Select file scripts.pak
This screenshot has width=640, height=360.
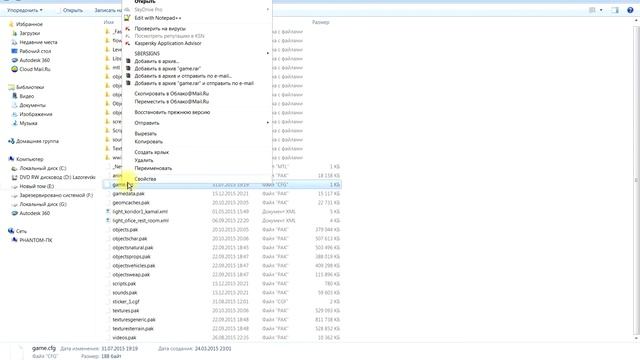click(x=124, y=283)
